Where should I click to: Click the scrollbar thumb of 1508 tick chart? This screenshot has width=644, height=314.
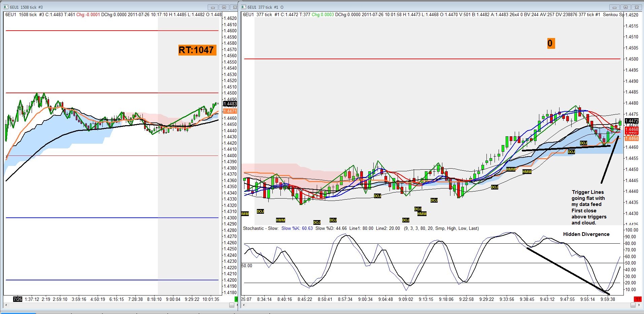tap(232, 305)
